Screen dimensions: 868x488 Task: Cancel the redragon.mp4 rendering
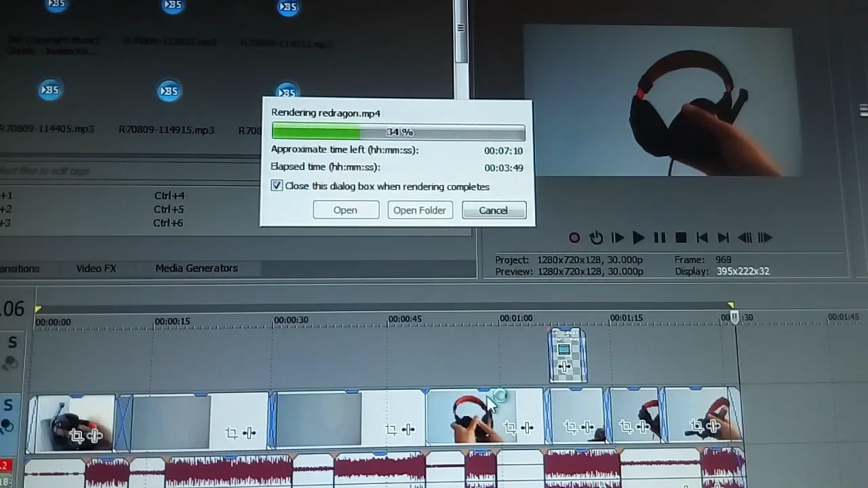point(493,210)
